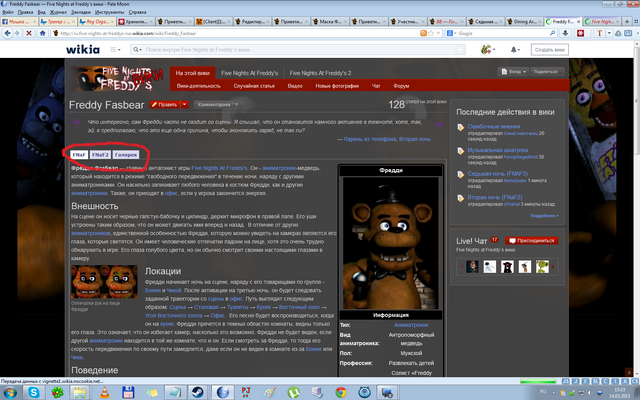Go back with the browser back arrow
This screenshot has width=640, height=400.
(7, 33)
